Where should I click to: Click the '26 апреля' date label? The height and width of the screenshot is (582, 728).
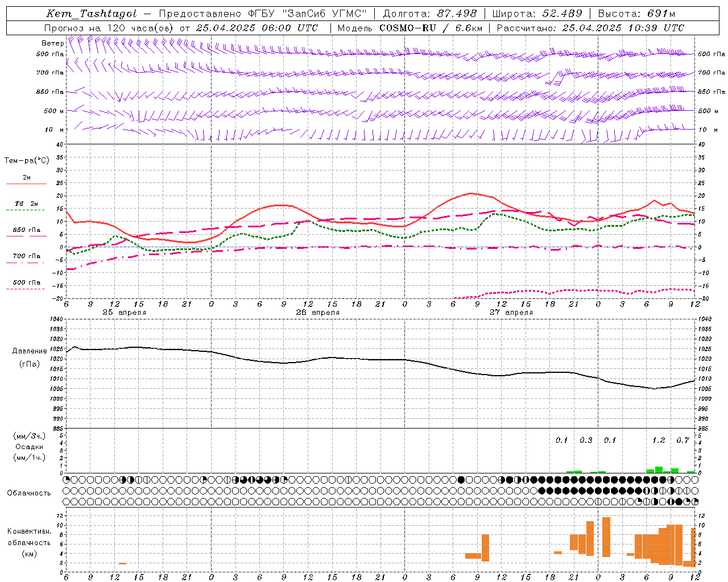(317, 313)
